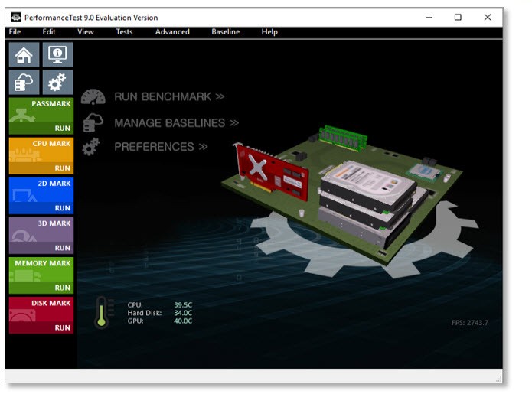532x394 pixels.
Task: Click the CPU temperature 39.5C value
Action: [183, 304]
